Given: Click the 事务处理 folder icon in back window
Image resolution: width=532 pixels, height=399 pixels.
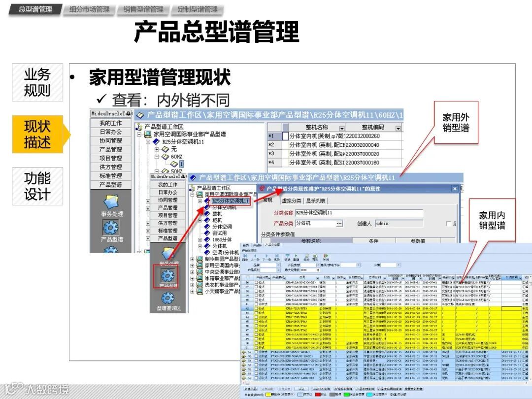Looking at the screenshot, I should [111, 202].
